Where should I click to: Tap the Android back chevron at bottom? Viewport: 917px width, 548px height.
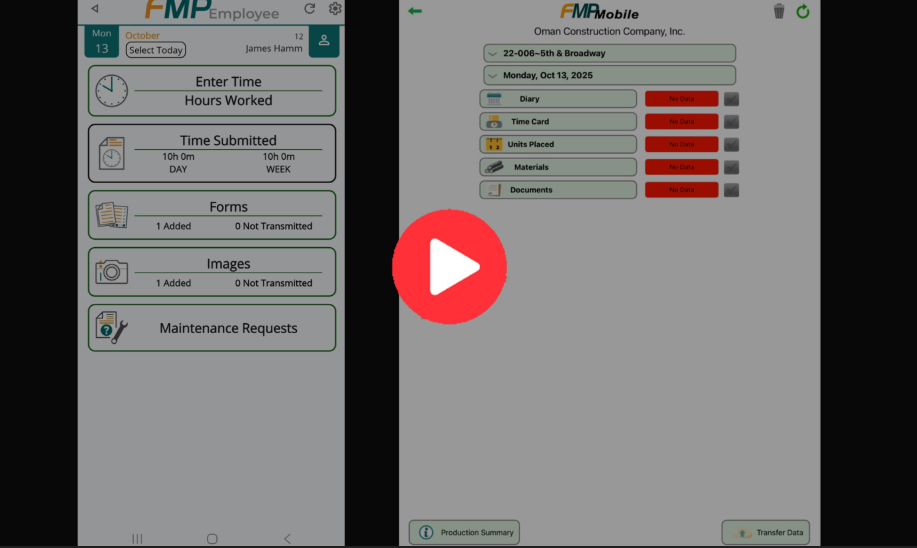coord(287,538)
